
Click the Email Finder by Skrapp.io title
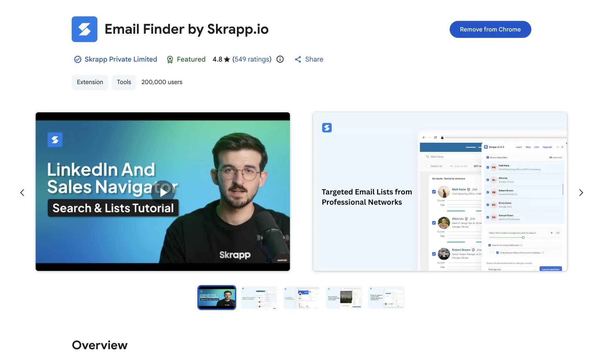click(x=186, y=29)
